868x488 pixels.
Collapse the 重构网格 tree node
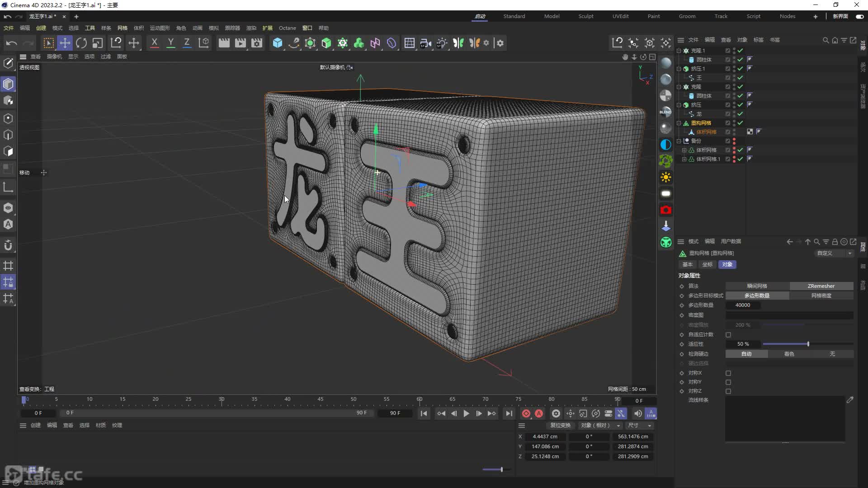679,123
